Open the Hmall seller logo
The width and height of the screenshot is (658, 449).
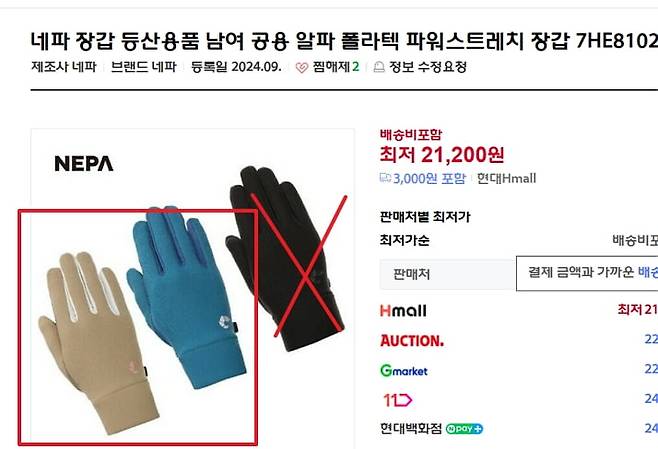coord(403,311)
